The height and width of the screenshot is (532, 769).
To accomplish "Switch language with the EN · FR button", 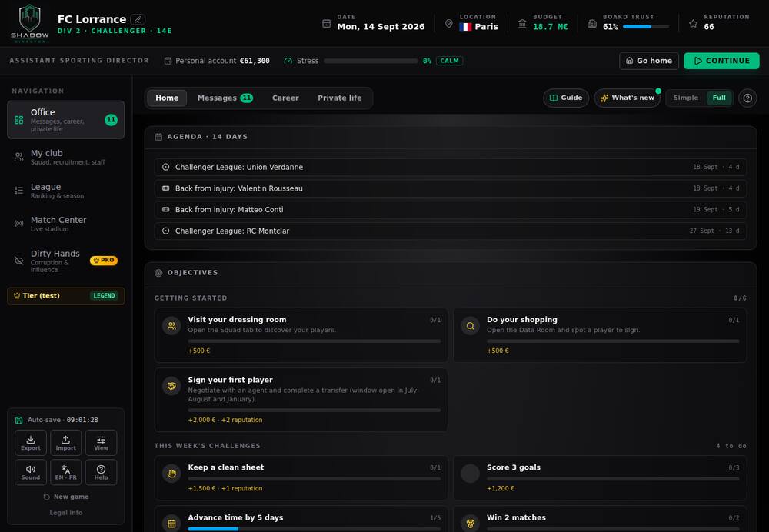I will click(x=65, y=472).
